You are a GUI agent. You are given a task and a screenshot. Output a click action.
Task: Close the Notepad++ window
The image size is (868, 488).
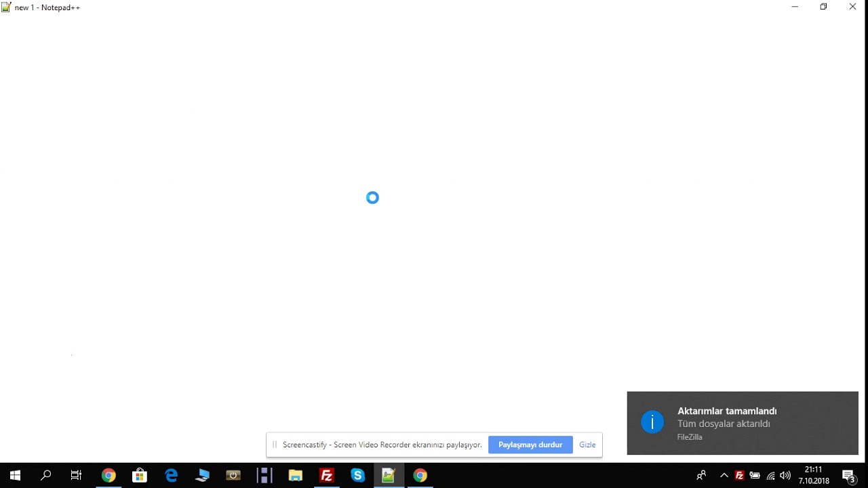pos(853,7)
